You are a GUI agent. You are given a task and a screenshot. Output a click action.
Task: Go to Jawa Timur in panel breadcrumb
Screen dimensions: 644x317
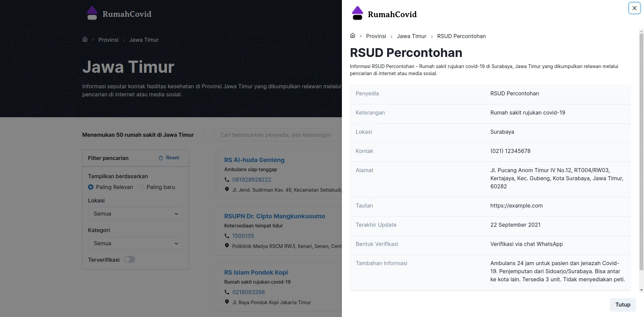(x=411, y=36)
